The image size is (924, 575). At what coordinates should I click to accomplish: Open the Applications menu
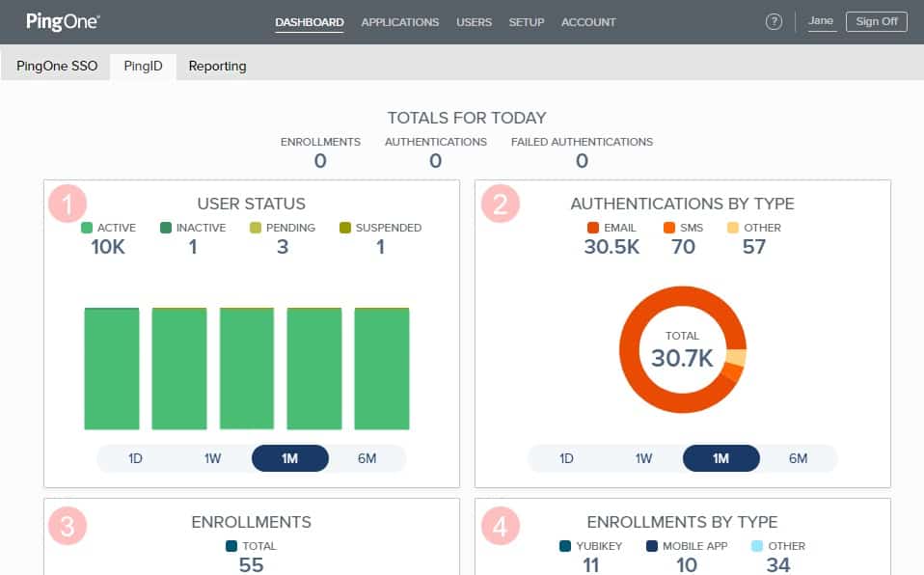pyautogui.click(x=400, y=22)
